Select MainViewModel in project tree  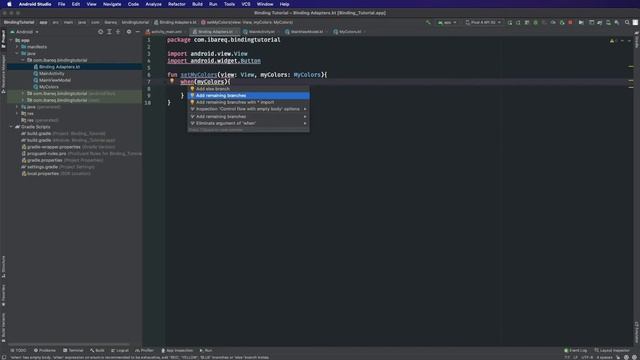pyautogui.click(x=55, y=80)
